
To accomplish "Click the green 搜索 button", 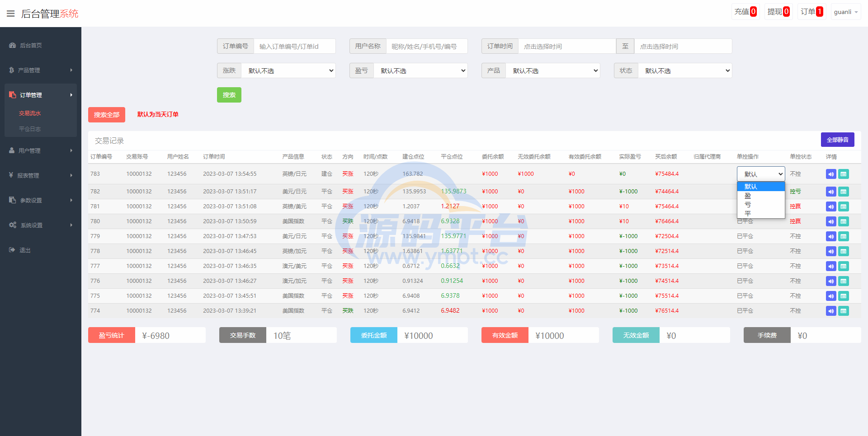I will click(x=229, y=95).
